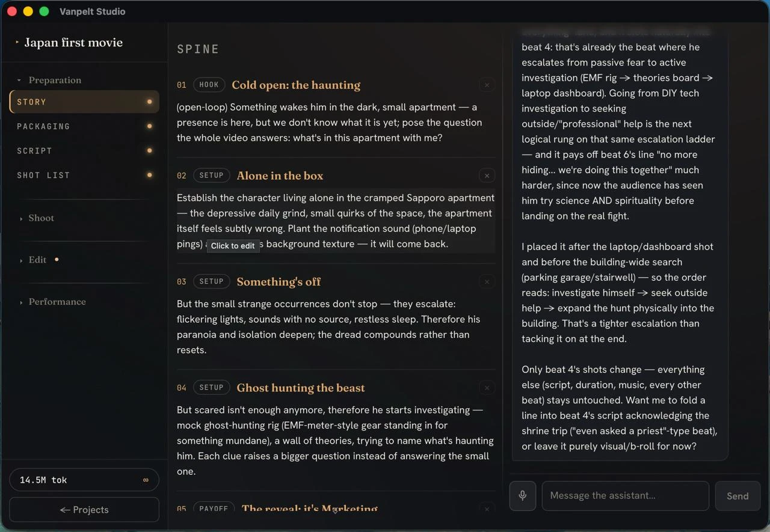
Task: Click the microphone icon next to message box
Action: (x=522, y=496)
